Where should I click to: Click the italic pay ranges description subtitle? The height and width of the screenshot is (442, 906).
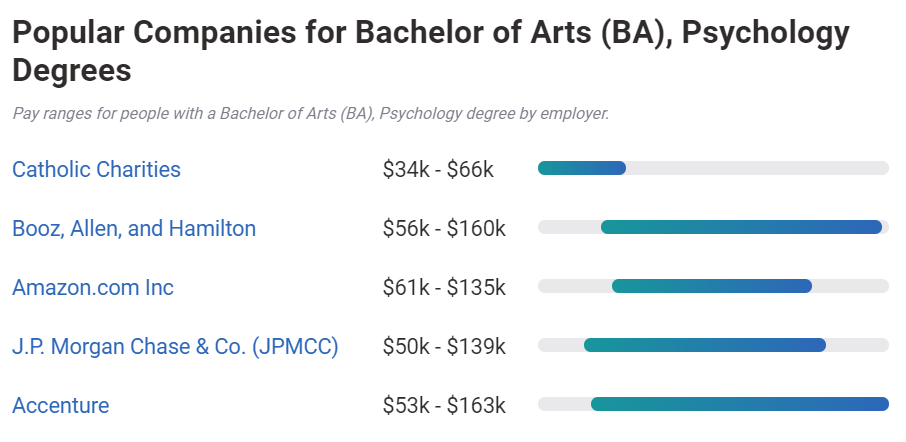(310, 113)
